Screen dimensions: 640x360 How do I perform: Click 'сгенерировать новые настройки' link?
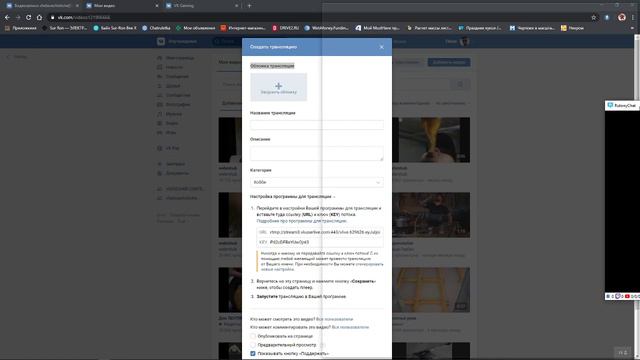[322, 267]
